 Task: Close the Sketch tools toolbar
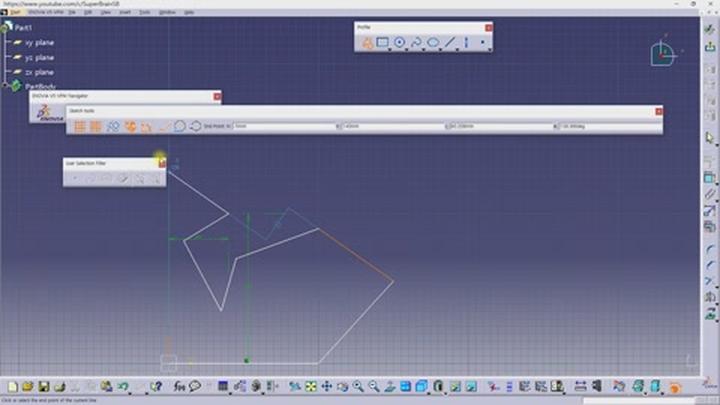pyautogui.click(x=659, y=111)
